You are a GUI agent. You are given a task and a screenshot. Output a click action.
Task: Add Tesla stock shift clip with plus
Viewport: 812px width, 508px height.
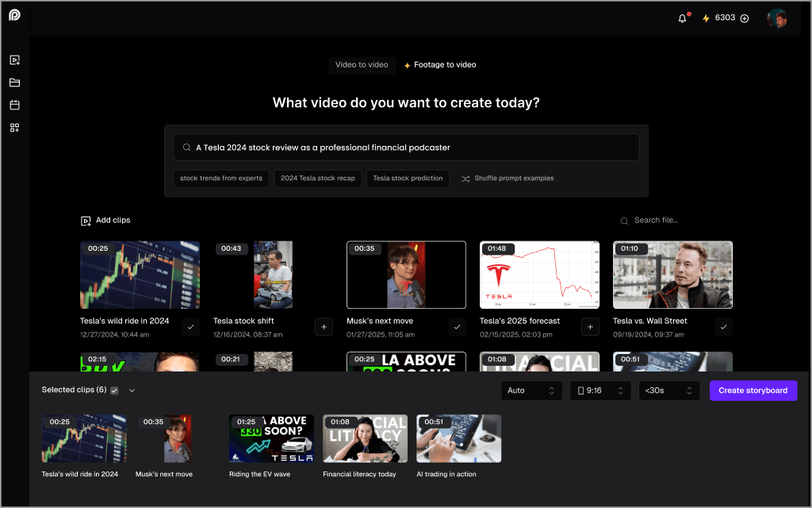(324, 327)
